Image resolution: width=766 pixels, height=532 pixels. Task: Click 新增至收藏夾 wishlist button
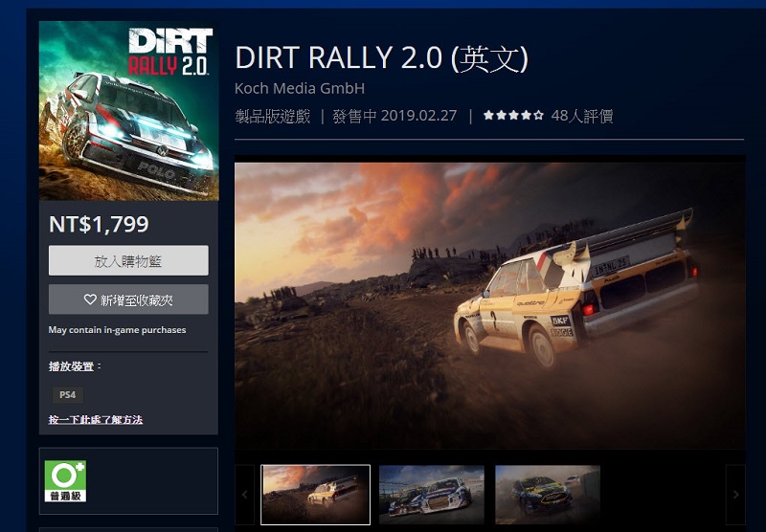(x=128, y=299)
